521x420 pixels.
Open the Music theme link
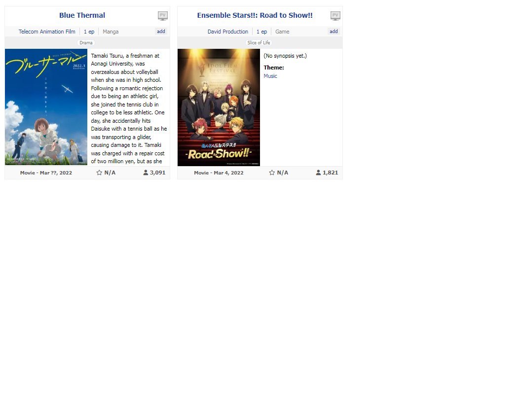point(270,76)
